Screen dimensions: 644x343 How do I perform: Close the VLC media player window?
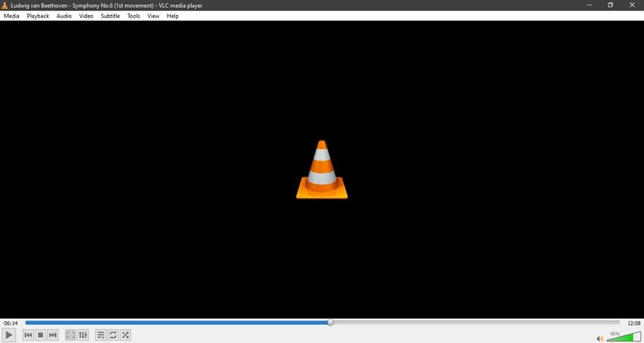coord(632,5)
